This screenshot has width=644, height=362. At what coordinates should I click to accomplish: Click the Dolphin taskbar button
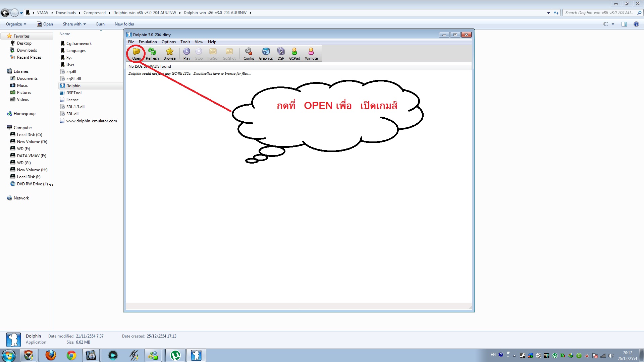(196, 355)
